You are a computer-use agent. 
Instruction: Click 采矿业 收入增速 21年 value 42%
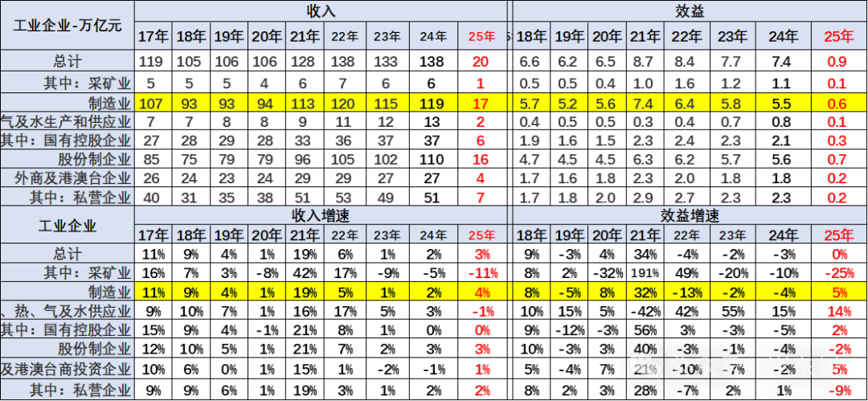tap(305, 273)
